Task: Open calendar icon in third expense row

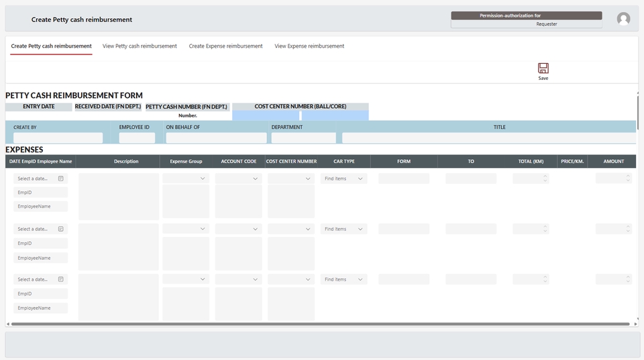Action: [x=61, y=279]
